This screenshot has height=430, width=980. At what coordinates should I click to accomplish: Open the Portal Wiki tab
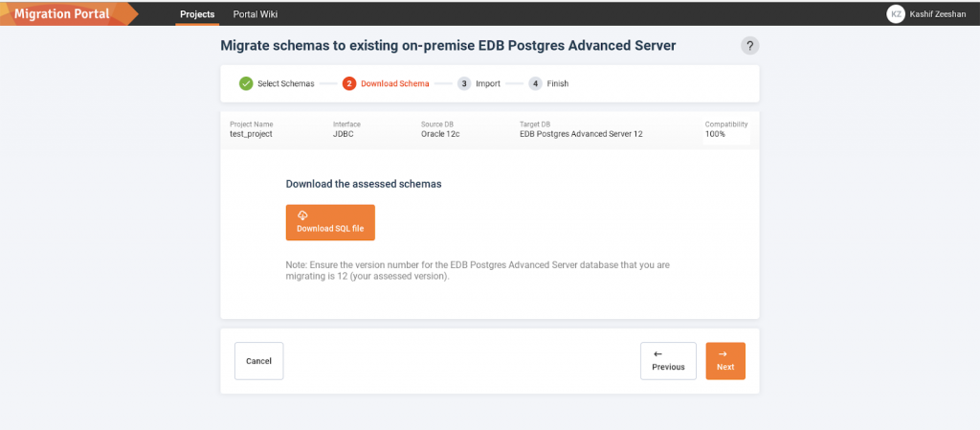tap(256, 14)
